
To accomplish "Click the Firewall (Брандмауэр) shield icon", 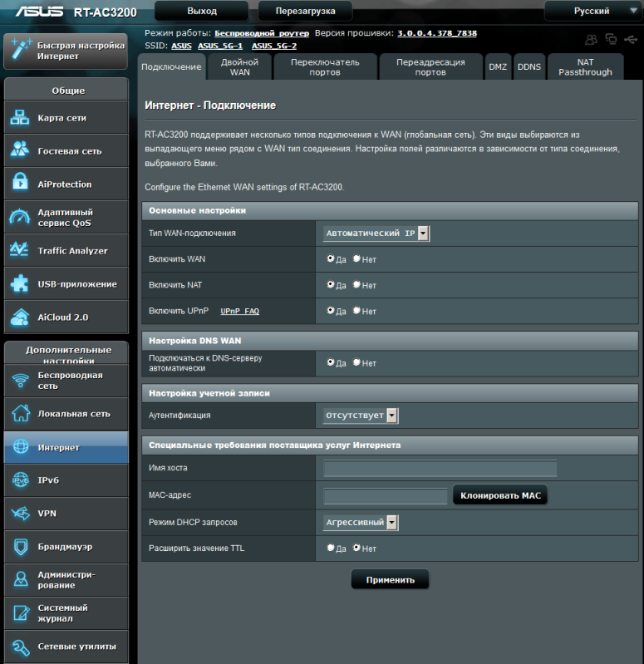I will [21, 546].
